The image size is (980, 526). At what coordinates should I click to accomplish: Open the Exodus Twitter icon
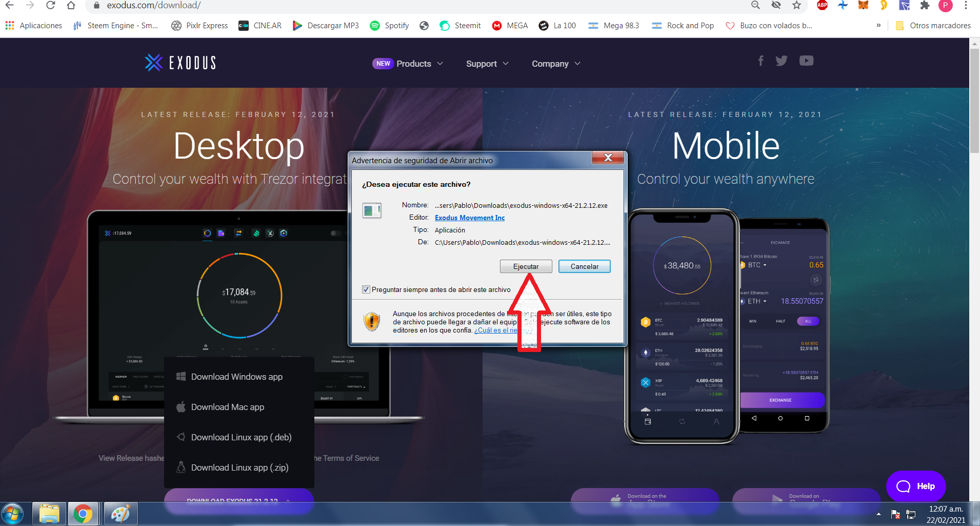click(782, 61)
